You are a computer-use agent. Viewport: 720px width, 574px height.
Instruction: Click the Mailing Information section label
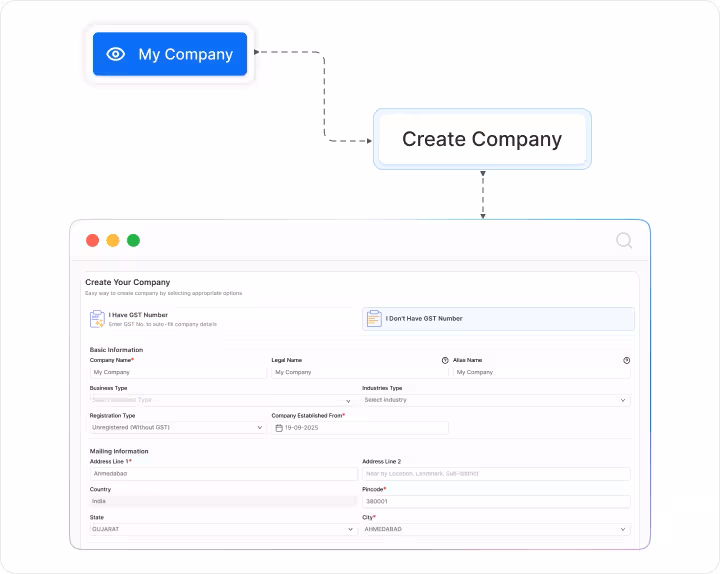(x=119, y=451)
